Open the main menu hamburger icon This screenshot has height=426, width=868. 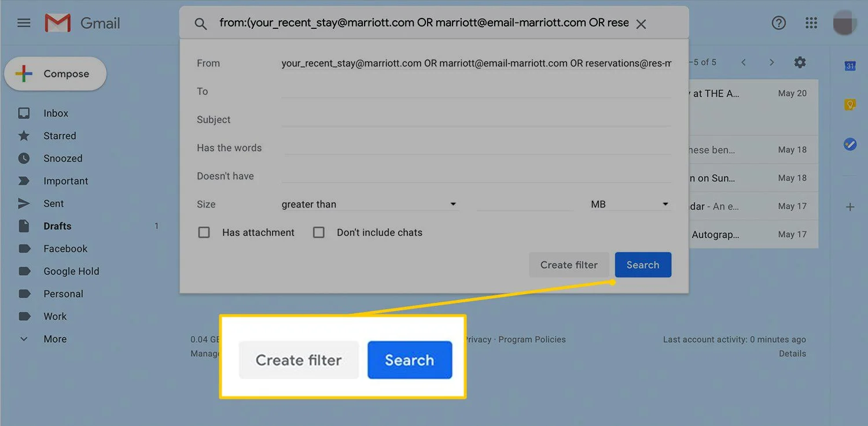[24, 23]
